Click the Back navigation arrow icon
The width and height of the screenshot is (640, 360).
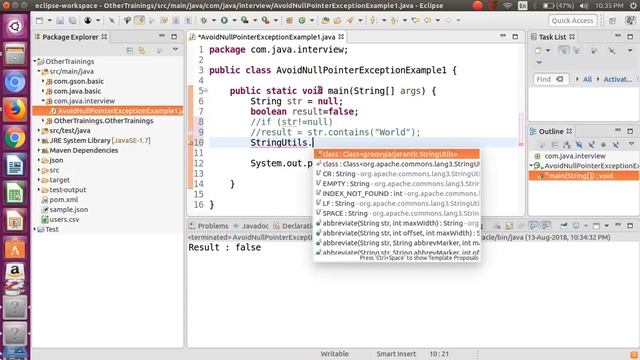427,20
